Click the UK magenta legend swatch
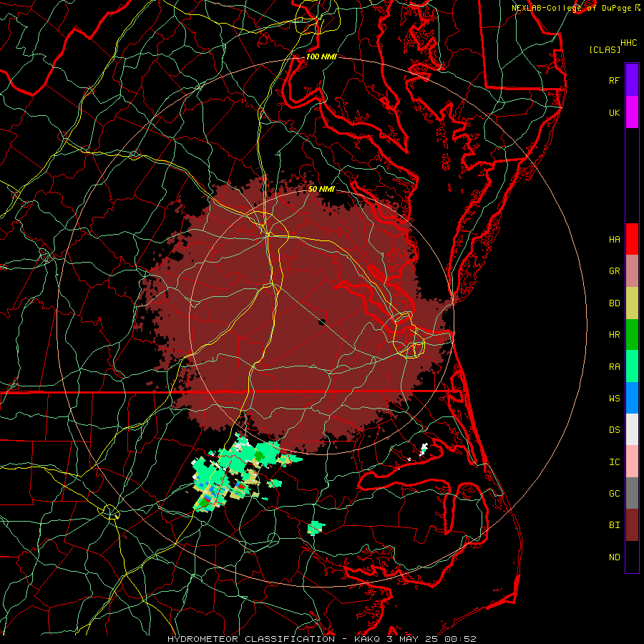 632,112
